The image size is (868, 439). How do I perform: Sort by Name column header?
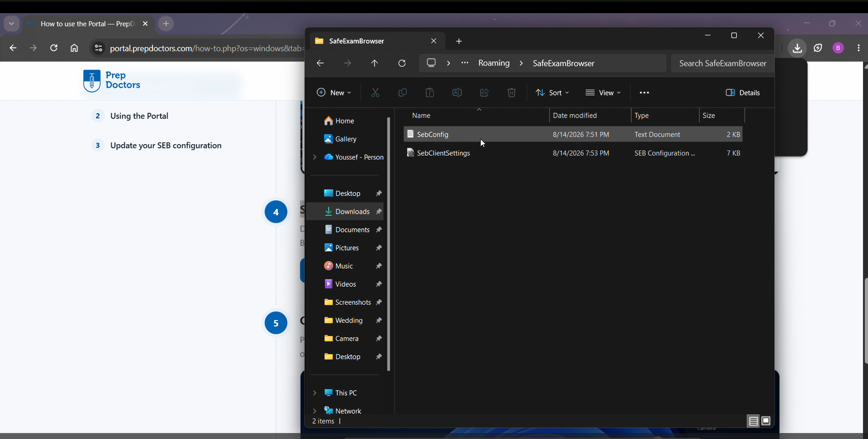[x=476, y=115]
